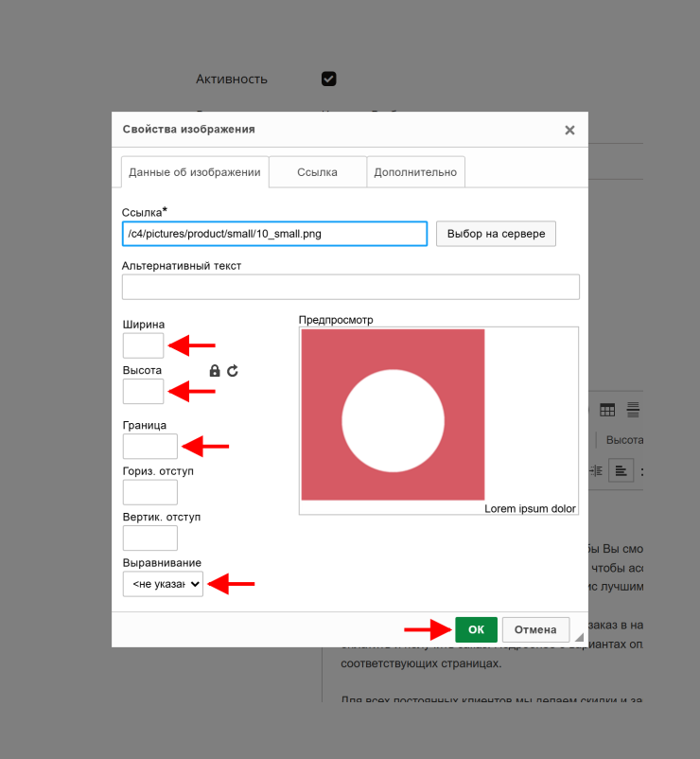Click the Предпросмотр label
Screen dimensions: 700x759
click(x=336, y=320)
